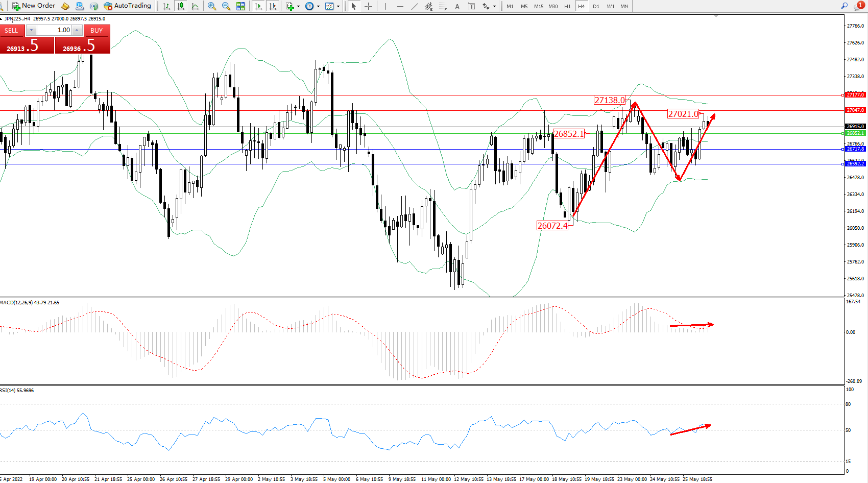Image resolution: width=868 pixels, height=483 pixels.
Task: Select the draw trendline tool
Action: 414,6
